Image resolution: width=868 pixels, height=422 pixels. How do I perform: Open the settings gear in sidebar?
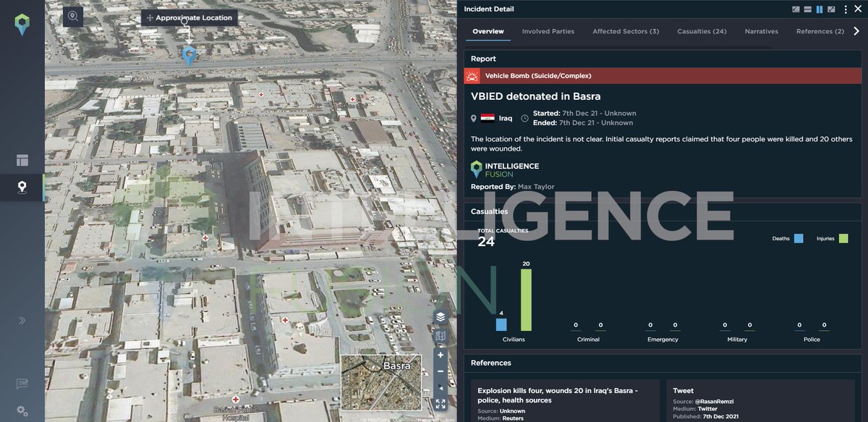(x=22, y=410)
